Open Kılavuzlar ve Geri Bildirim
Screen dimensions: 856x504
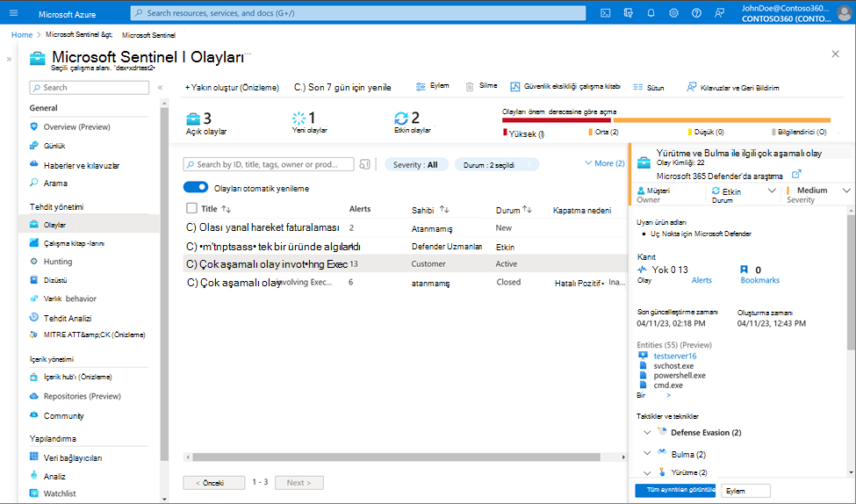732,88
